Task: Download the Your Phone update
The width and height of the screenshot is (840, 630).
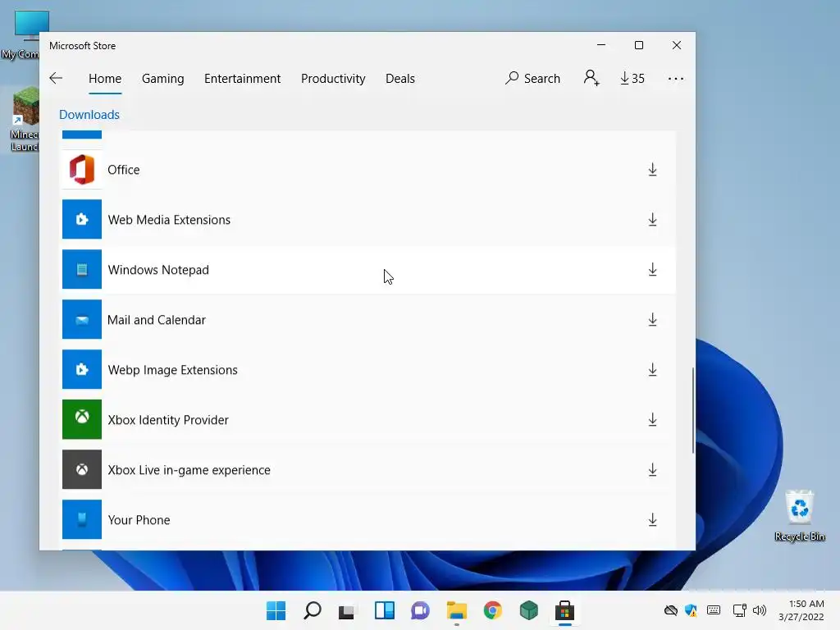Action: tap(652, 519)
